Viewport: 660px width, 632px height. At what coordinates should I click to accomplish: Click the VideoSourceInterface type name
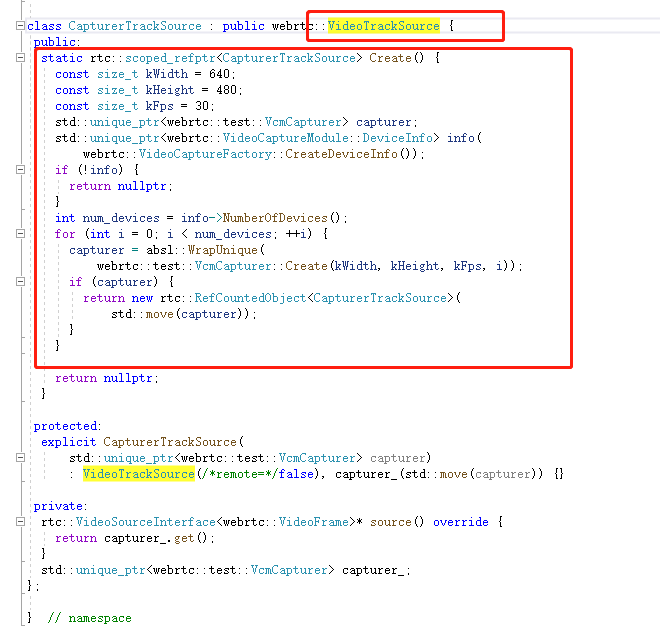click(x=146, y=522)
